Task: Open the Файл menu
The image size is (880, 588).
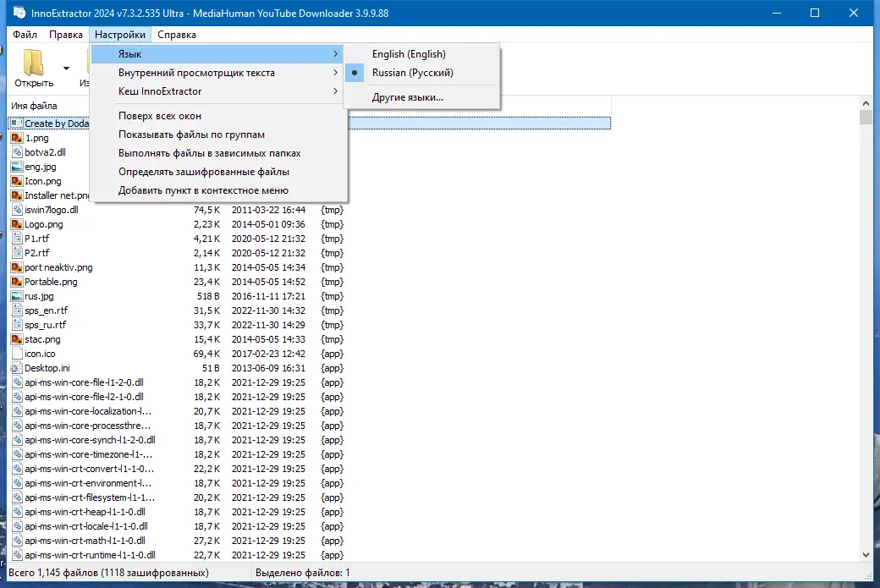Action: [25, 35]
